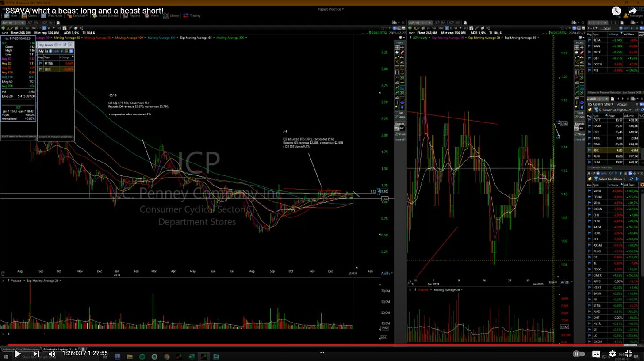Click share icon in JCP-1H chart toolbar
Image resolution: width=644 pixels, height=361 pixels.
(x=488, y=28)
